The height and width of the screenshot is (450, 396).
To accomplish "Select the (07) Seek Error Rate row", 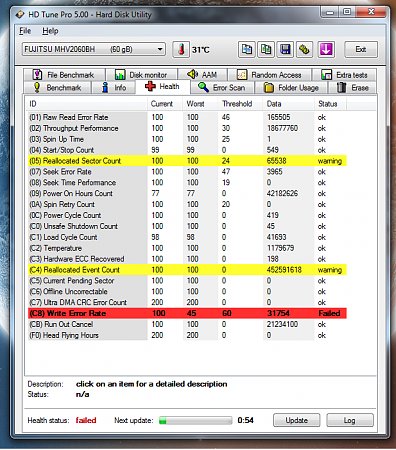I will (x=187, y=172).
